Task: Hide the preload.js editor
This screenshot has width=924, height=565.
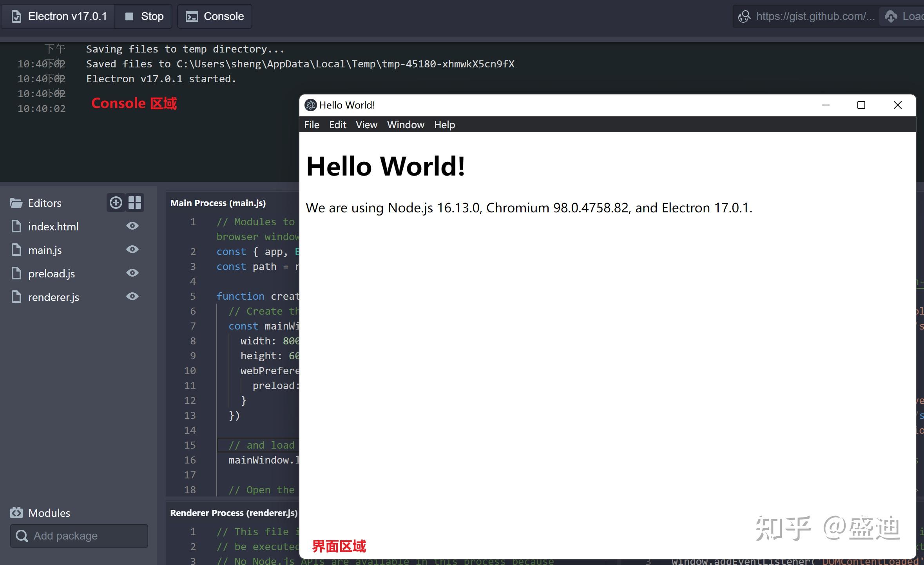Action: pyautogui.click(x=133, y=273)
